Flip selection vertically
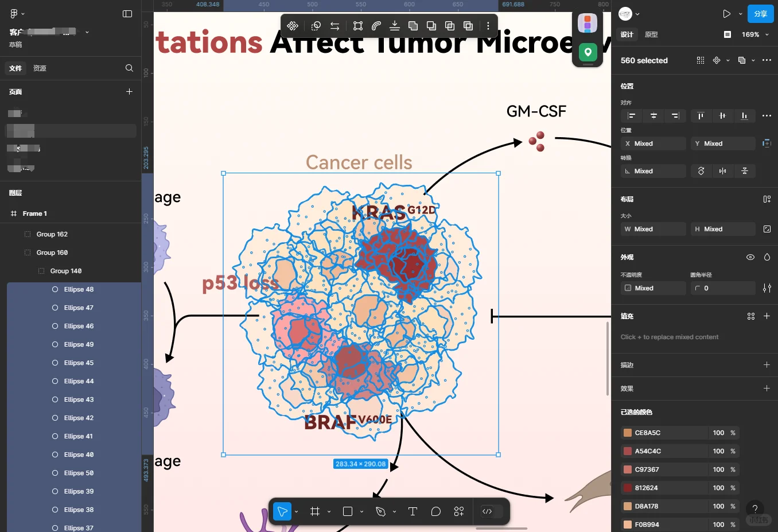Screen dimensions: 778x532 pos(745,171)
